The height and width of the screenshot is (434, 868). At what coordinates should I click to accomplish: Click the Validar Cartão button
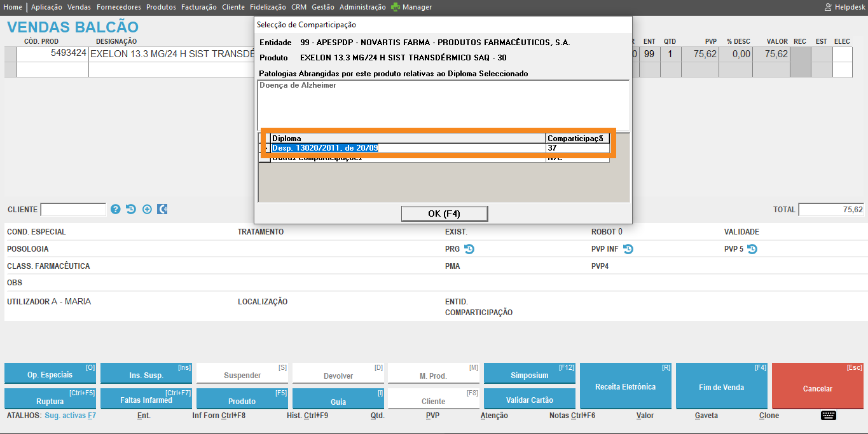coord(529,400)
